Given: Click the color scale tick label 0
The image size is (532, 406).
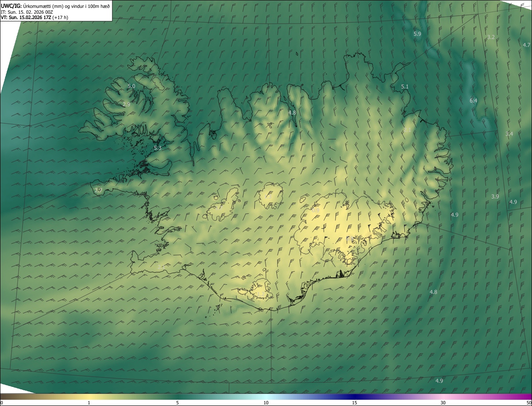Looking at the screenshot, I should pyautogui.click(x=1, y=403).
